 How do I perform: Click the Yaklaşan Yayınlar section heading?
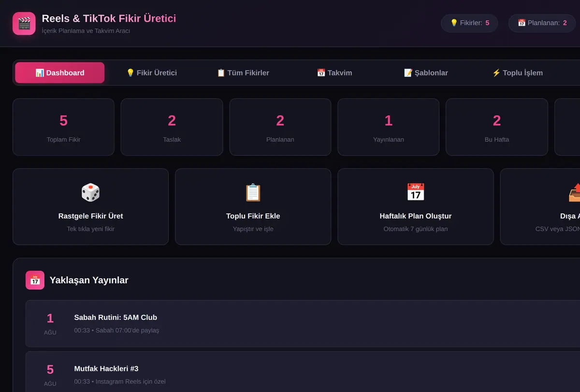coord(89,280)
